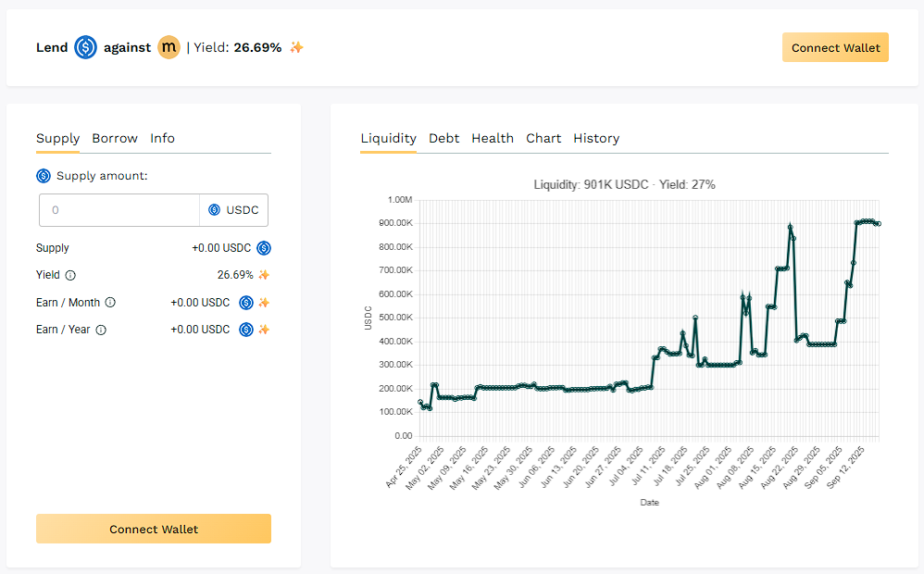Click the info icon next to Yield
This screenshot has height=574, width=924.
[x=70, y=275]
